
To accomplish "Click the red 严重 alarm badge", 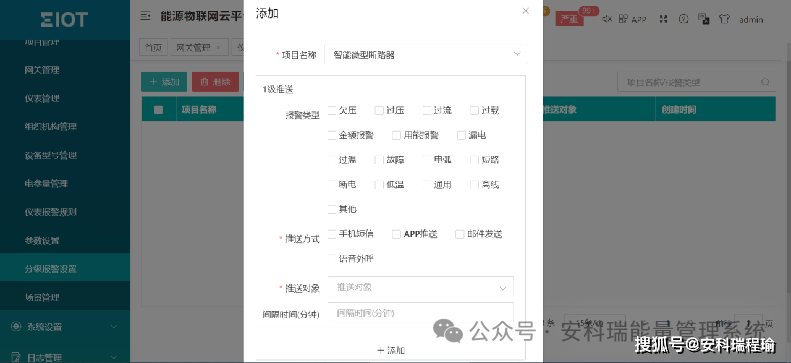I will 570,19.
